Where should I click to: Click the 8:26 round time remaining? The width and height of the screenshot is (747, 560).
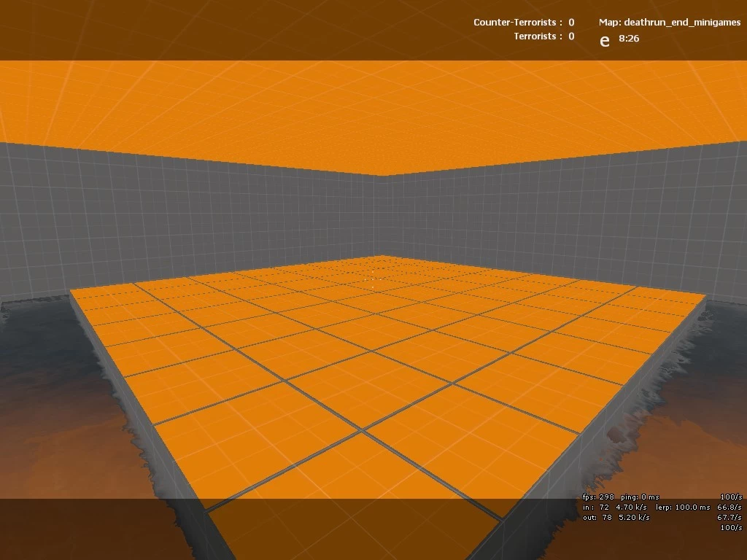(629, 39)
